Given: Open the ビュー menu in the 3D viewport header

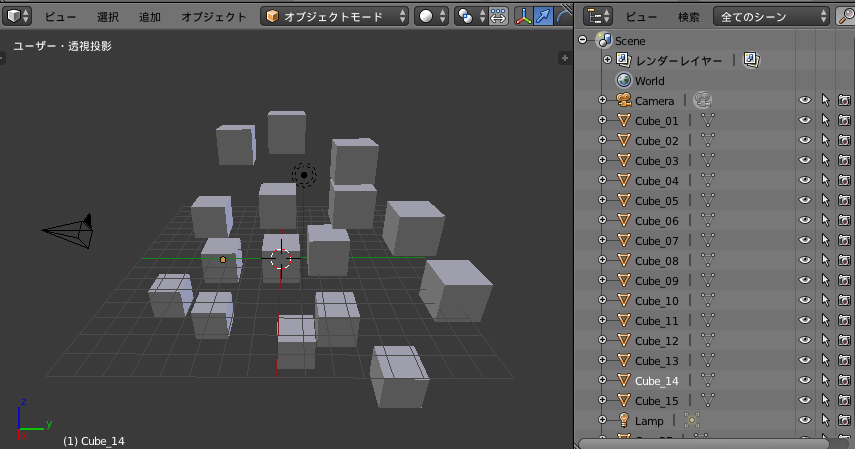Looking at the screenshot, I should point(59,17).
